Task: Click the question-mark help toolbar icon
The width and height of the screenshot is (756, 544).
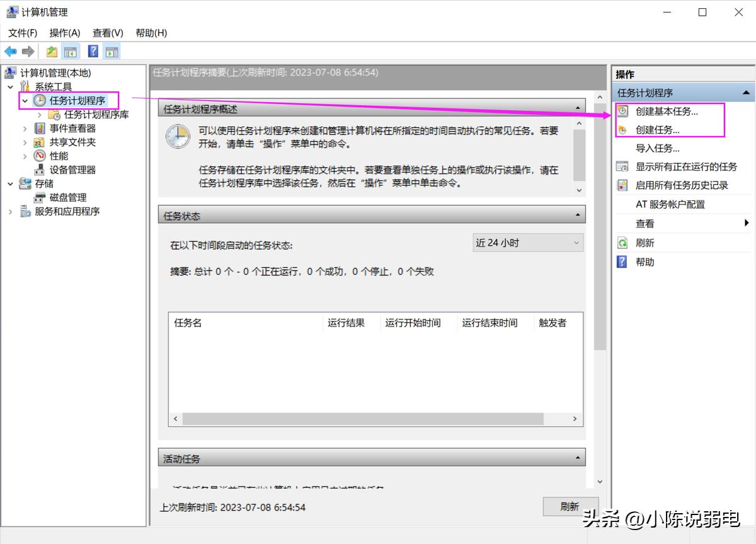Action: click(92, 51)
